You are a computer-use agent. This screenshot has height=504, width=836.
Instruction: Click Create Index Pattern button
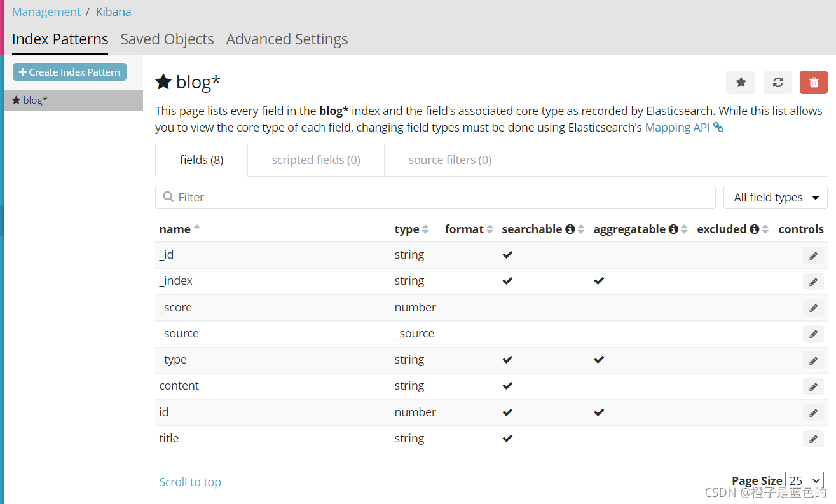click(69, 72)
